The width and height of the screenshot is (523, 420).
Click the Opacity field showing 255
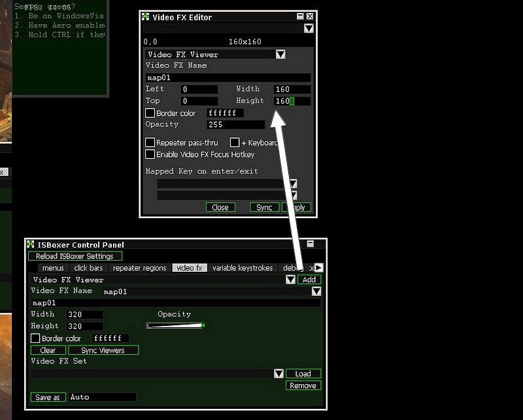click(236, 125)
